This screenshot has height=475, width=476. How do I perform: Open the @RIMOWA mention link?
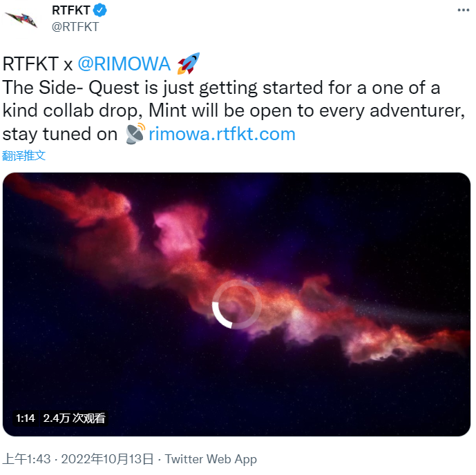[124, 64]
